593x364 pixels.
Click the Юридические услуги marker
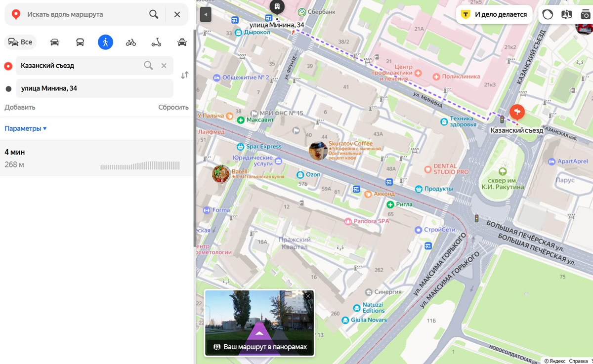pyautogui.click(x=279, y=161)
